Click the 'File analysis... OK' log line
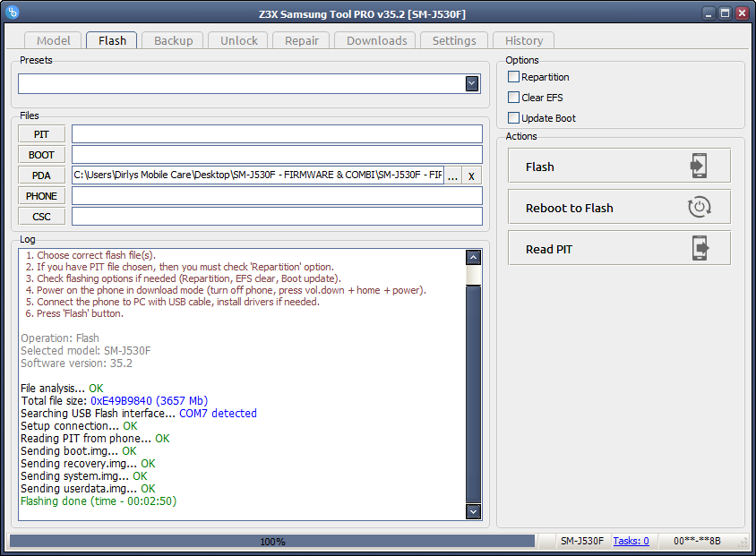Image resolution: width=756 pixels, height=556 pixels. [62, 389]
